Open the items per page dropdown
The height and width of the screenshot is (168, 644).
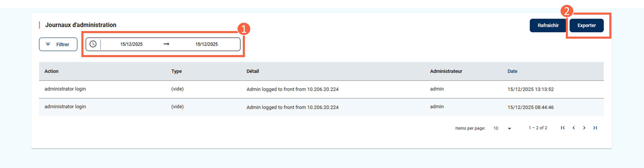(x=502, y=128)
